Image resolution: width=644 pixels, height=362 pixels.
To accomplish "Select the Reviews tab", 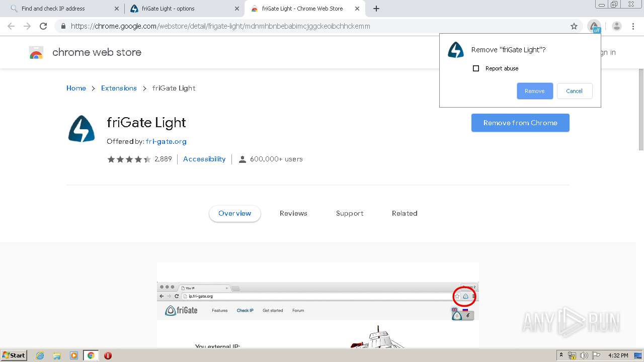I will pos(293,213).
